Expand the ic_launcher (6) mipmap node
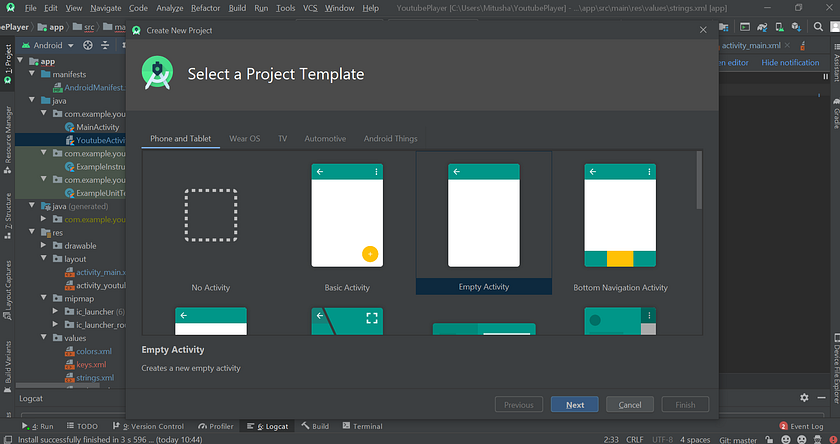840x444 pixels. coord(56,311)
